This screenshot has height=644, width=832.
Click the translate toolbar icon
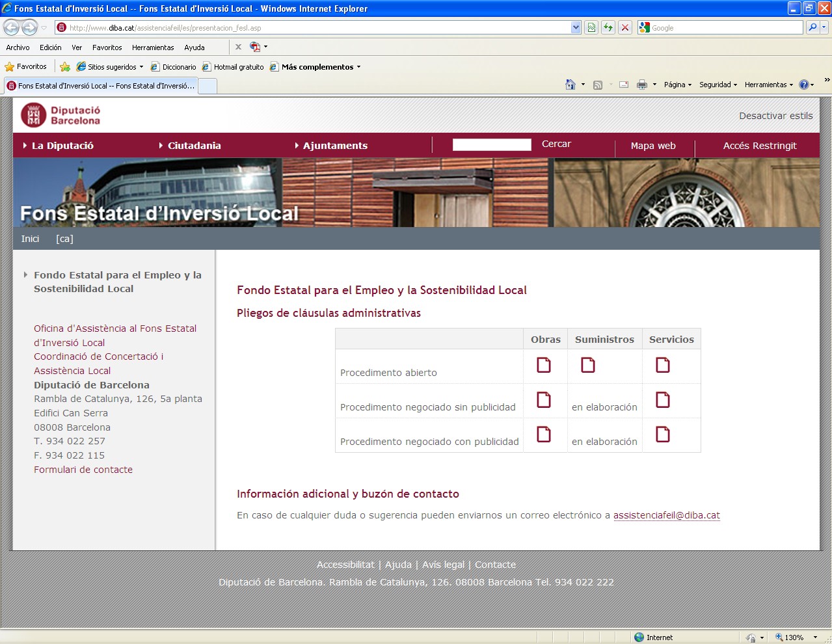[x=255, y=47]
